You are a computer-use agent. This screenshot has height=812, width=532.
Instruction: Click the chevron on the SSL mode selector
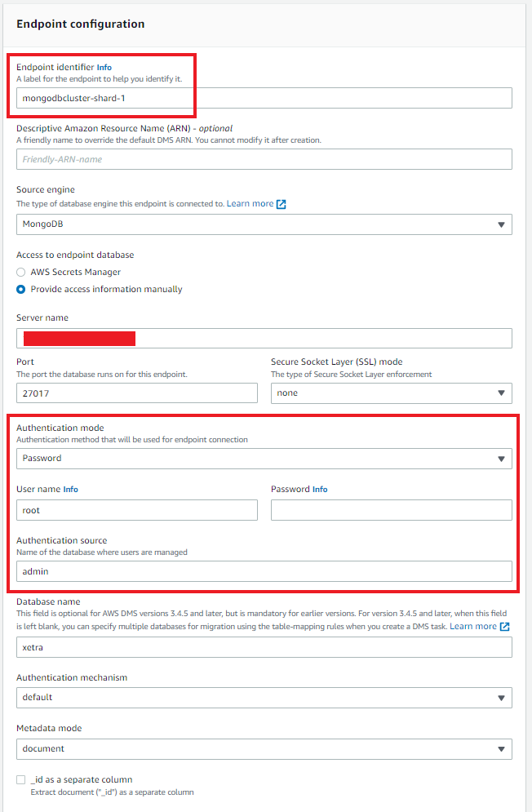click(501, 393)
